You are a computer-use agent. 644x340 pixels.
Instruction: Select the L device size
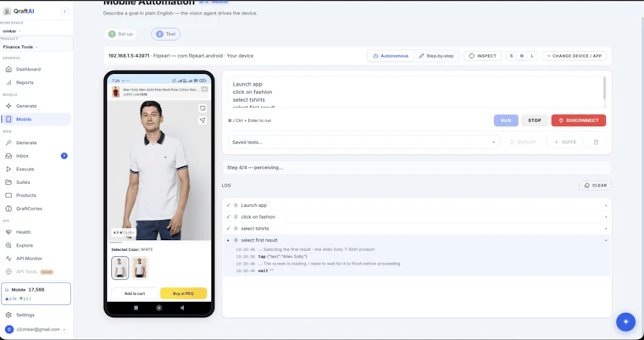tap(532, 56)
